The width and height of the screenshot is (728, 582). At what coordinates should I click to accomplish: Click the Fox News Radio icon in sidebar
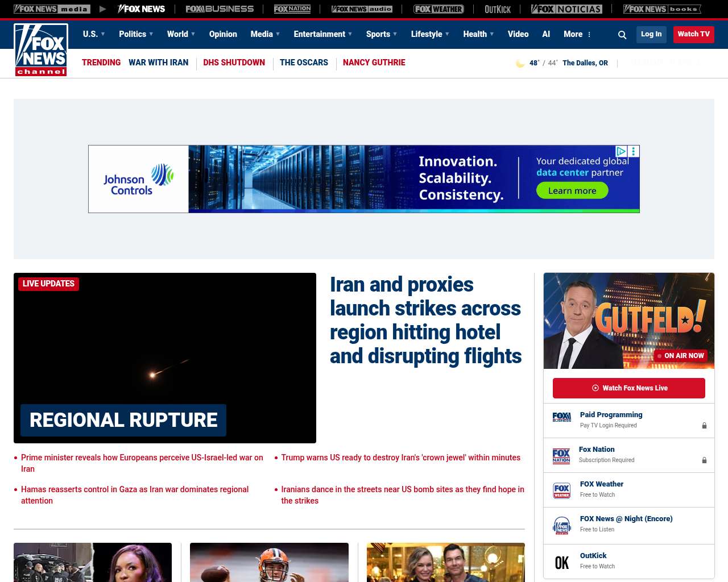click(x=562, y=525)
